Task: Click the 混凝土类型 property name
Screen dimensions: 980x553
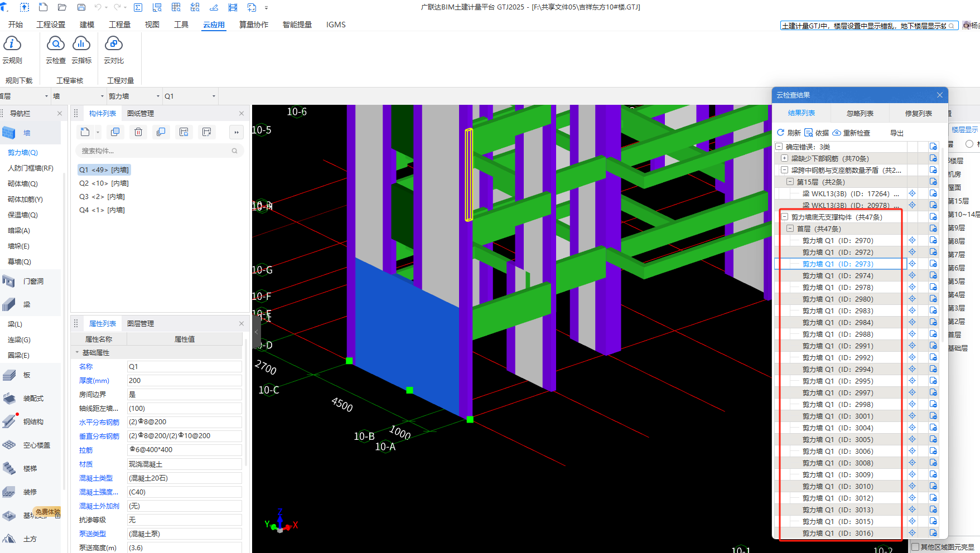Action: 96,478
